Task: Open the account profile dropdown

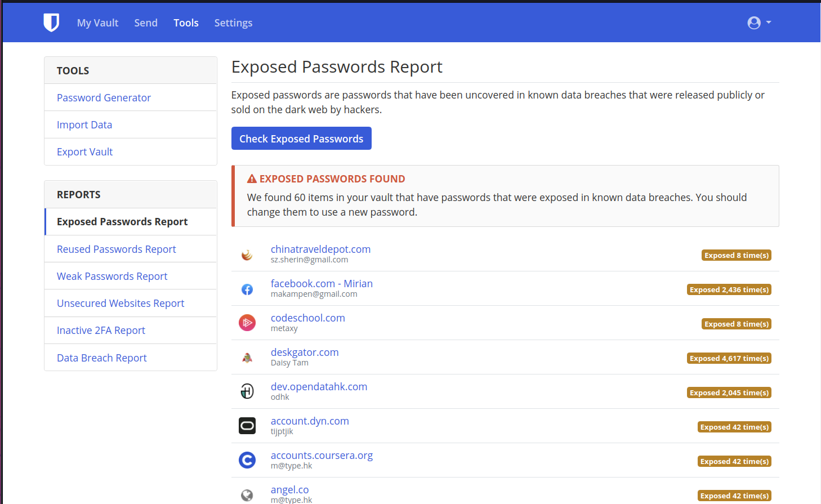Action: pos(759,23)
